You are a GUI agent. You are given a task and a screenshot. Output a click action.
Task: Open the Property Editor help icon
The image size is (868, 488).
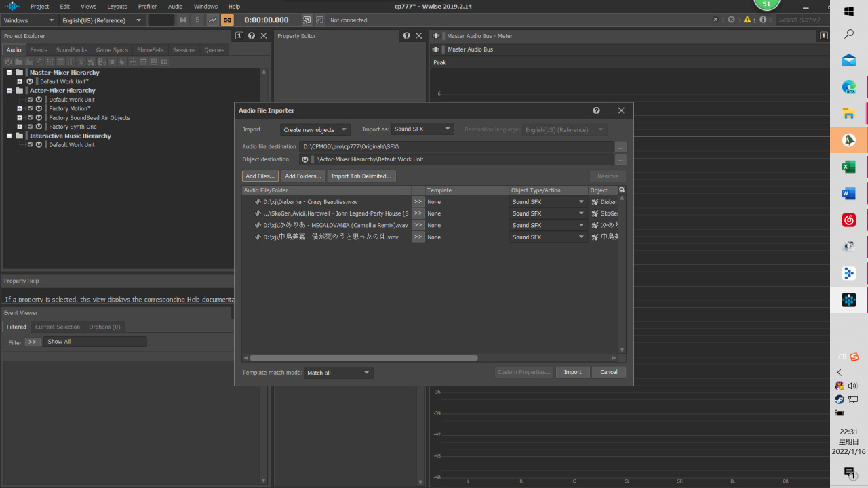coord(406,35)
